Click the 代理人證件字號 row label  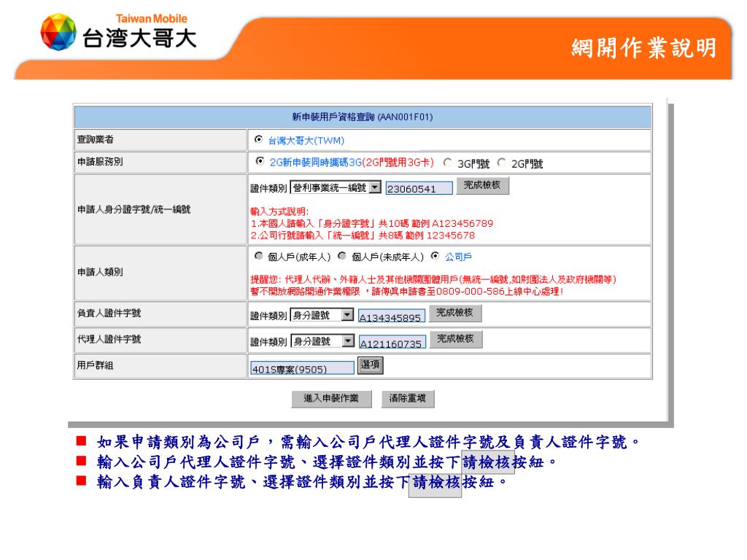pos(109,340)
